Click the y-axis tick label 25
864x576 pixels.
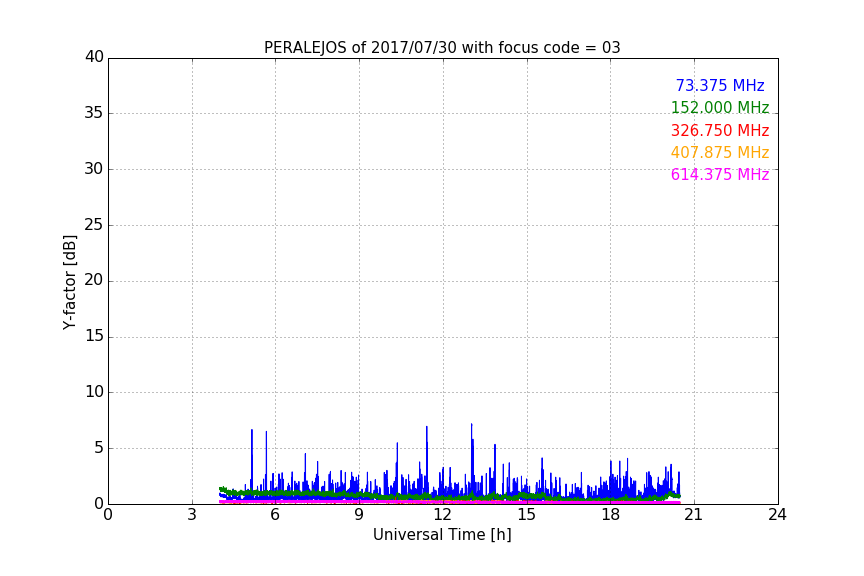click(x=94, y=225)
